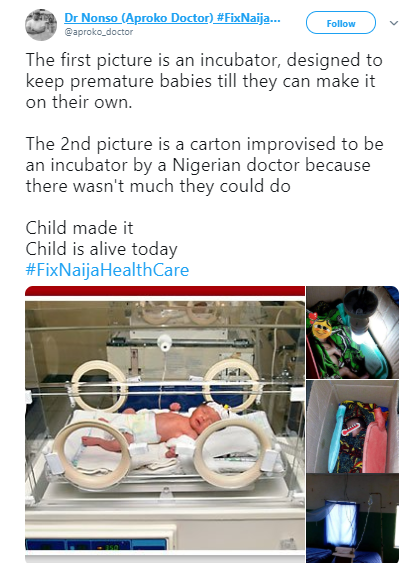Open the #FixNaijaHealthCare hashtag link
The width and height of the screenshot is (419, 563).
pos(107,270)
